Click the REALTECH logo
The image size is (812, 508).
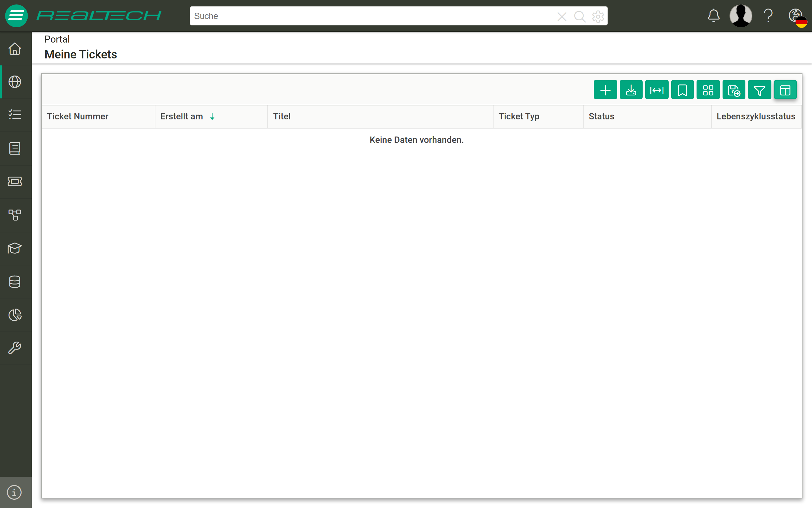pyautogui.click(x=99, y=16)
